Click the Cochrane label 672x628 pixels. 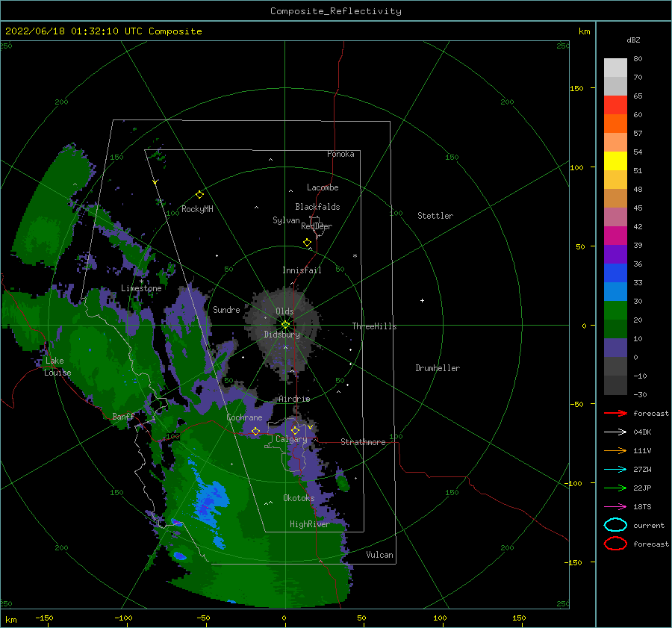[x=244, y=417]
